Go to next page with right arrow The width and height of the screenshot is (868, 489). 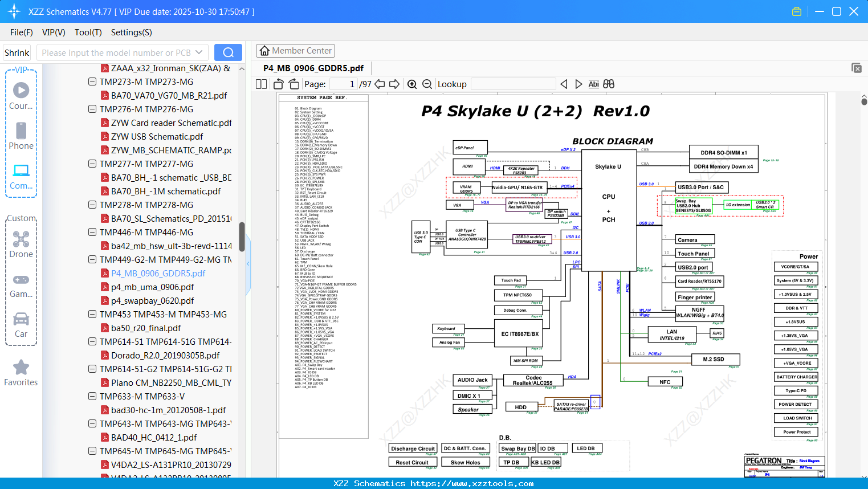[x=394, y=84]
